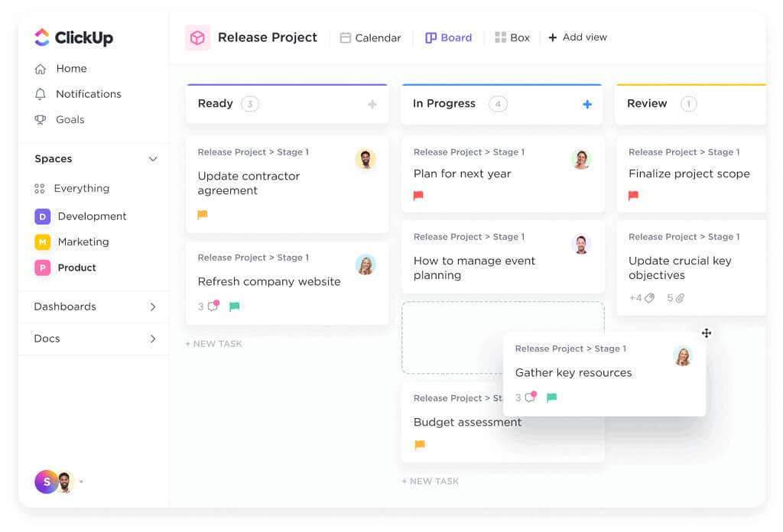Image resolution: width=783 pixels, height=532 pixels.
Task: Select the Marketing space
Action: coord(83,242)
